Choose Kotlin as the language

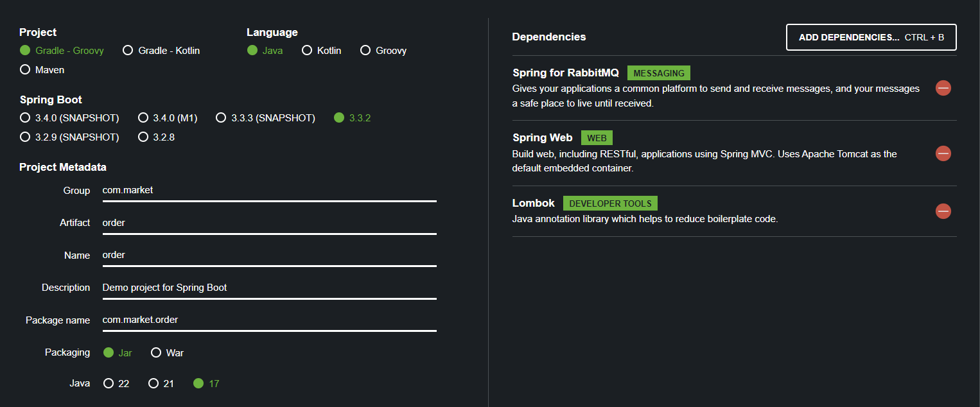click(322, 50)
